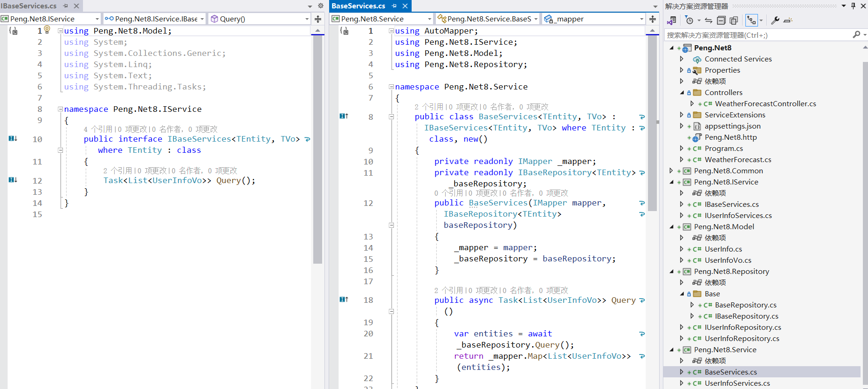Click the Peng.Net8.http file icon
The height and width of the screenshot is (389, 868).
pyautogui.click(x=697, y=137)
